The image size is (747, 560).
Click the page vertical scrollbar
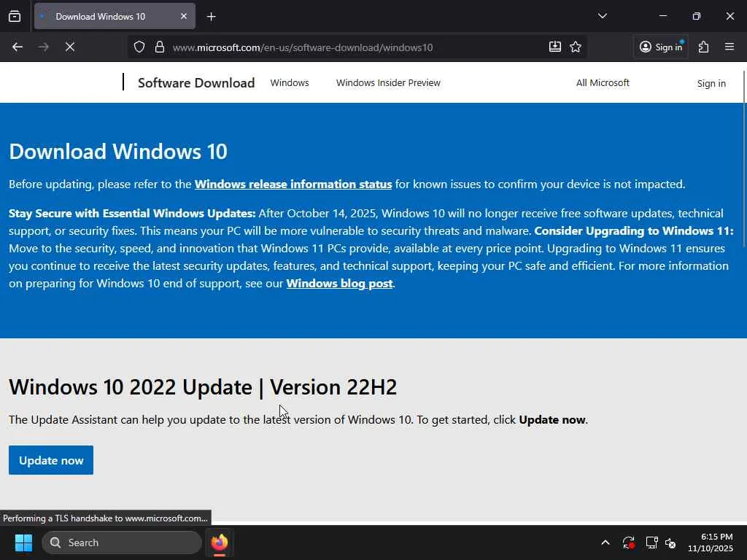(x=744, y=158)
